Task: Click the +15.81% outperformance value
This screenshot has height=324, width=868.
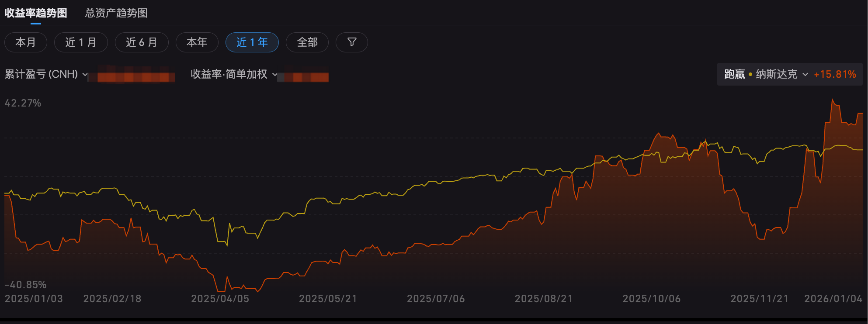Action: pos(834,74)
